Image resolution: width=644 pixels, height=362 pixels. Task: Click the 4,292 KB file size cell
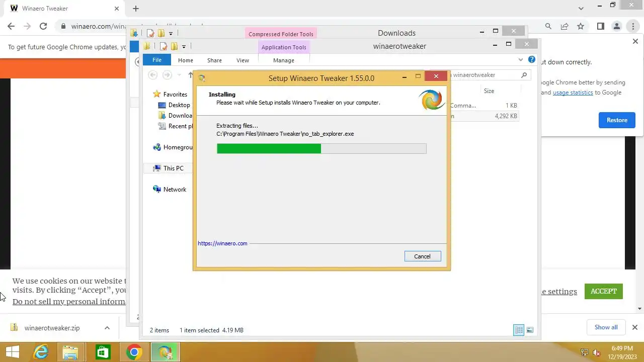(506, 116)
